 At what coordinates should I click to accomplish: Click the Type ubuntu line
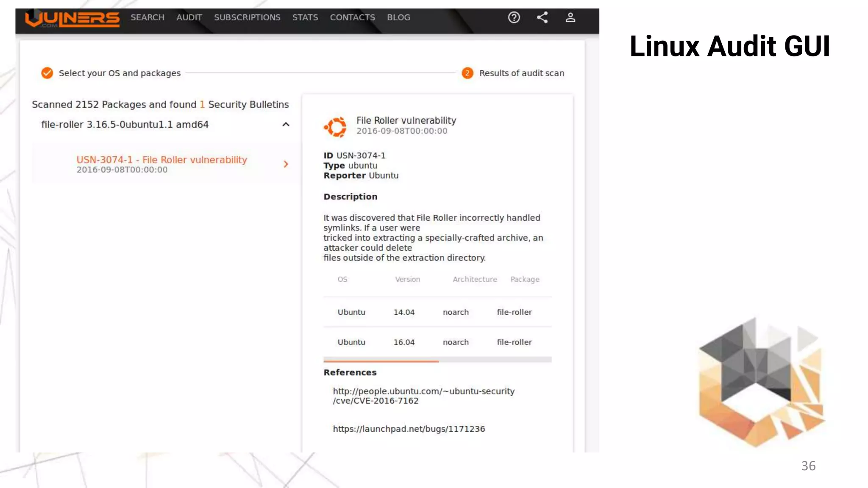(350, 166)
